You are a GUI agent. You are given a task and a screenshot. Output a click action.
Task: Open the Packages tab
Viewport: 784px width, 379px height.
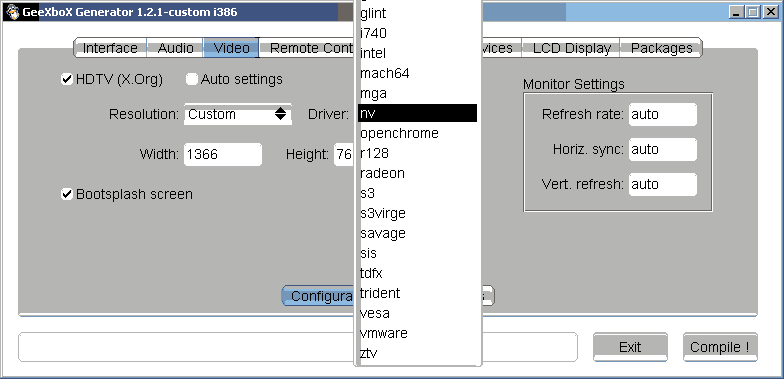(x=662, y=48)
